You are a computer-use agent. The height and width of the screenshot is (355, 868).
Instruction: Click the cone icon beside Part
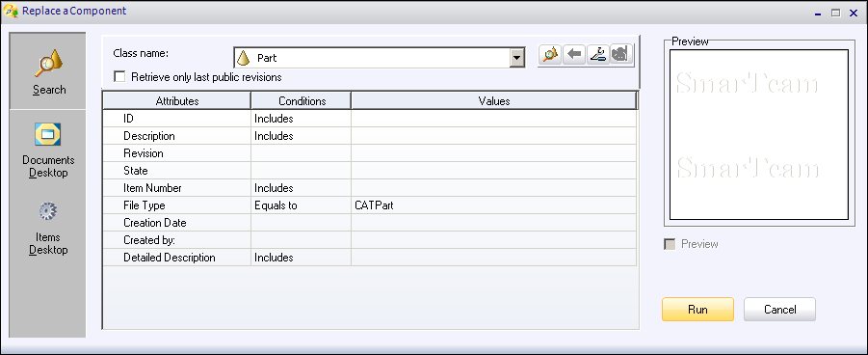tap(243, 58)
